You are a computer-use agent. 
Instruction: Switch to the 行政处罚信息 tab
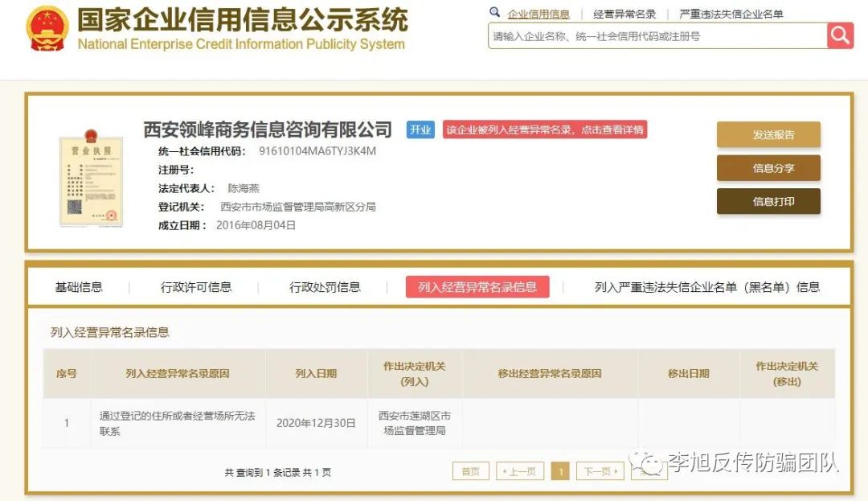tap(325, 287)
